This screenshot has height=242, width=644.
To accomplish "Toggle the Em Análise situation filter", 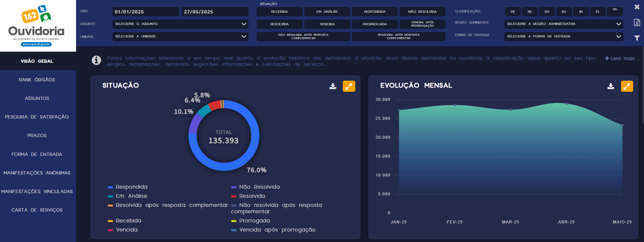I will 327,12.
